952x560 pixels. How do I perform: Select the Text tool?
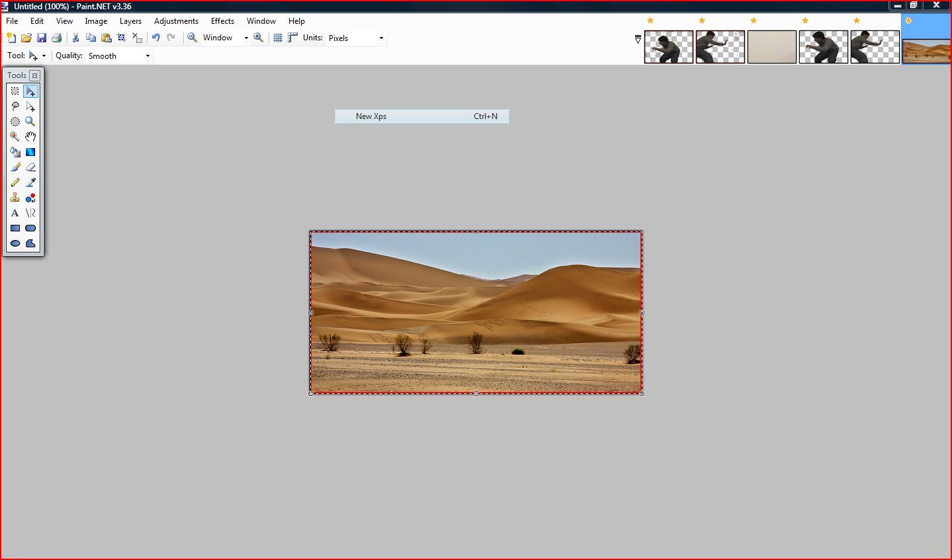click(15, 212)
